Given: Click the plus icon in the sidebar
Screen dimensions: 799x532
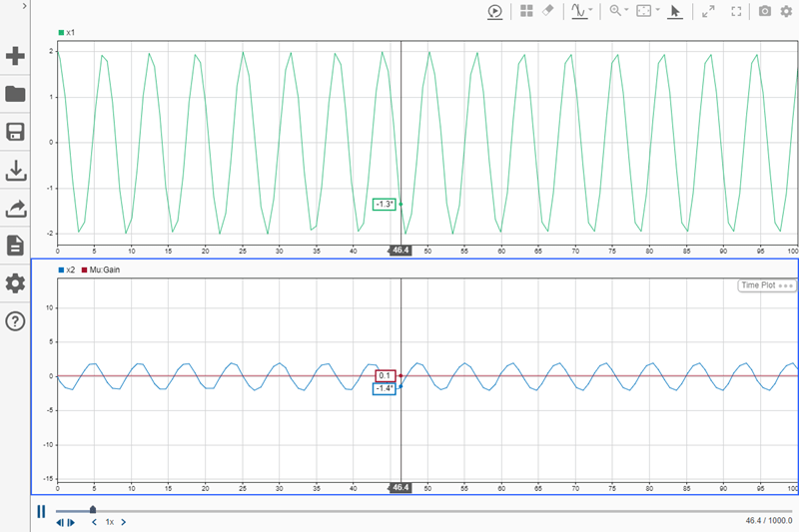Looking at the screenshot, I should coord(15,56).
